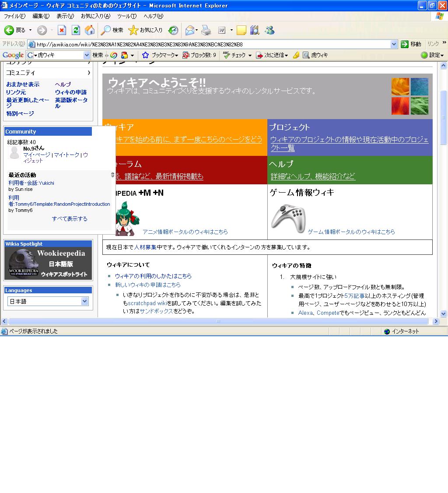Open the すべて表示する link in recent activity
This screenshot has height=493, width=448.
[x=70, y=219]
